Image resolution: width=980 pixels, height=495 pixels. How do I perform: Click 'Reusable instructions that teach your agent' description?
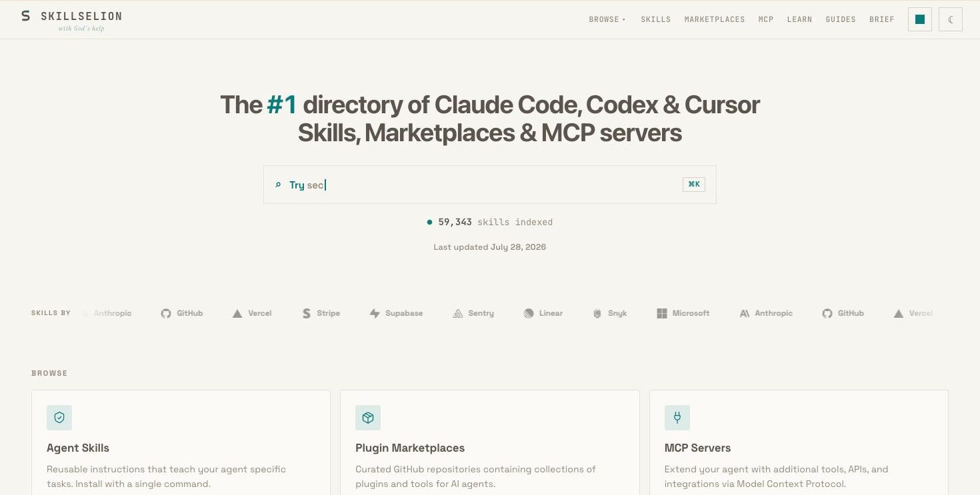coord(167,476)
